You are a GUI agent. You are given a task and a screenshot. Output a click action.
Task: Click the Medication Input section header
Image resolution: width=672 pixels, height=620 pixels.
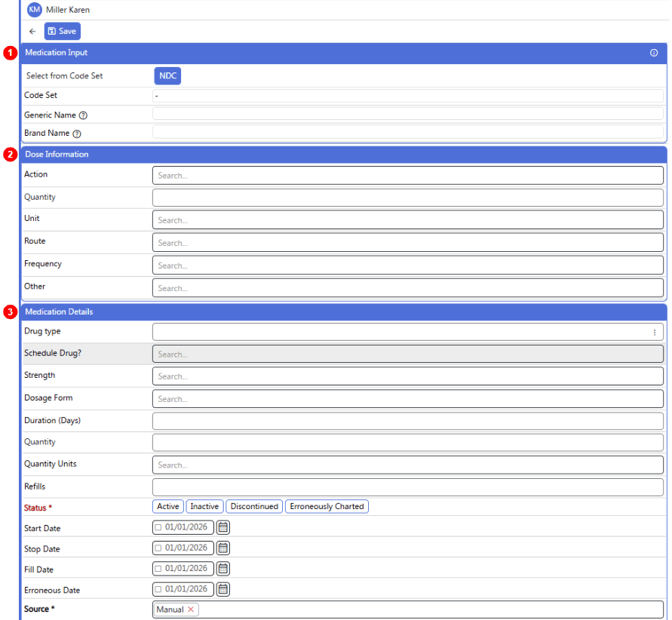344,53
